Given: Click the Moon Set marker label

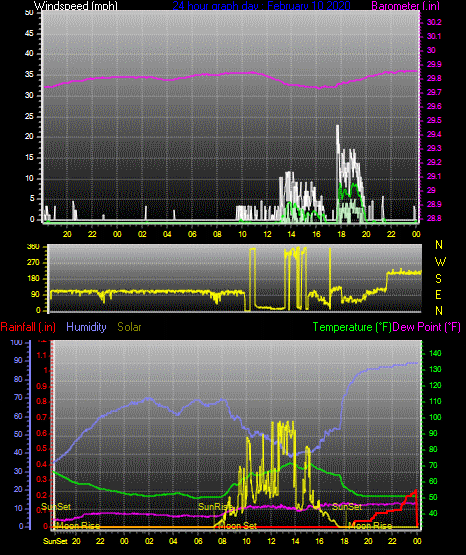Looking at the screenshot, I should click(x=238, y=526).
